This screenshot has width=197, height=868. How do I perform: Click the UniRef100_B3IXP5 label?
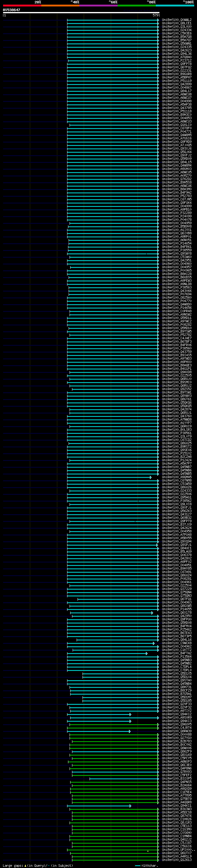[177, 778]
